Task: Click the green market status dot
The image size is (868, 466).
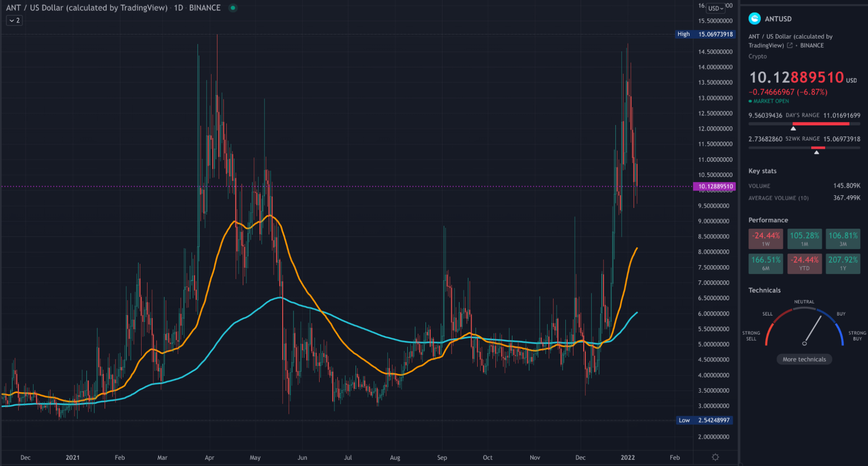Action: click(x=233, y=8)
